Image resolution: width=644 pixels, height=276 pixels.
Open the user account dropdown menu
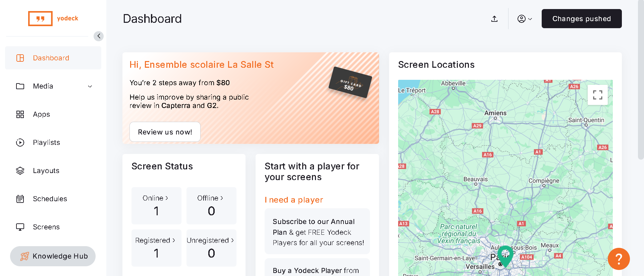[525, 19]
